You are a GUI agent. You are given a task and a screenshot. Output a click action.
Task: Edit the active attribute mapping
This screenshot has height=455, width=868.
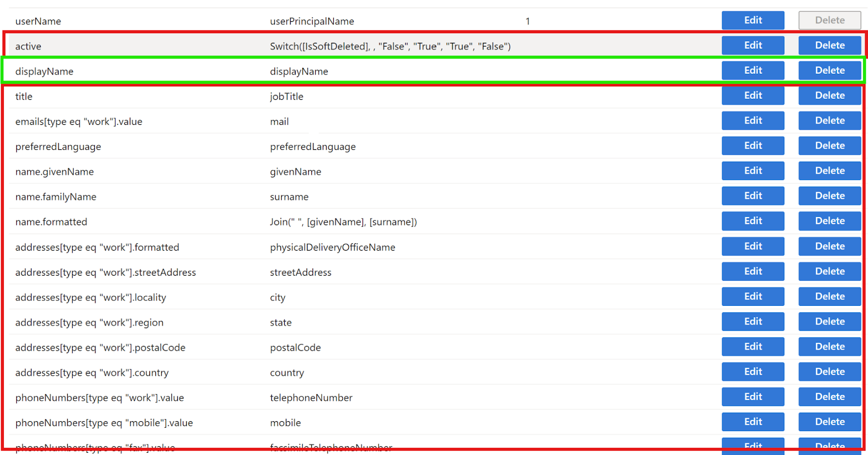click(753, 45)
